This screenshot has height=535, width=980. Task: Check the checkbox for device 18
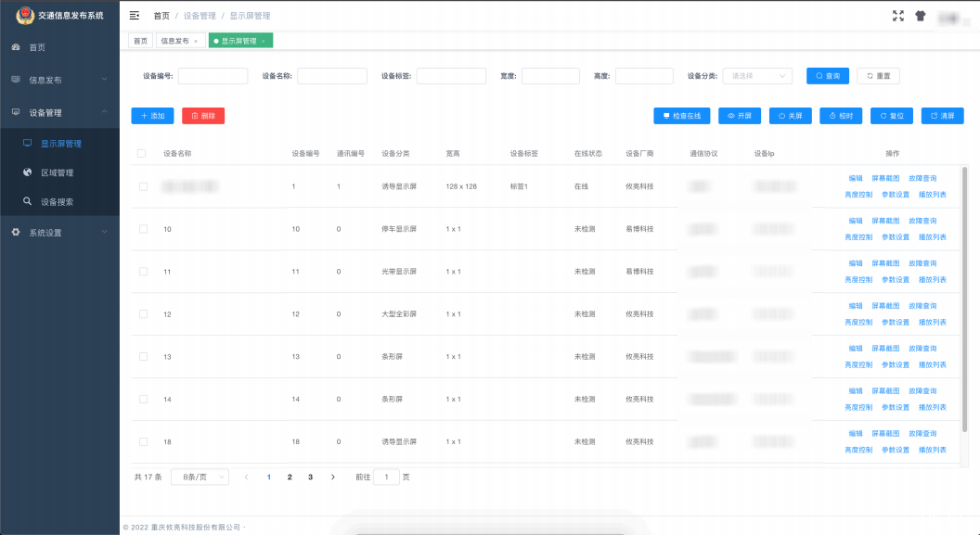pos(144,441)
